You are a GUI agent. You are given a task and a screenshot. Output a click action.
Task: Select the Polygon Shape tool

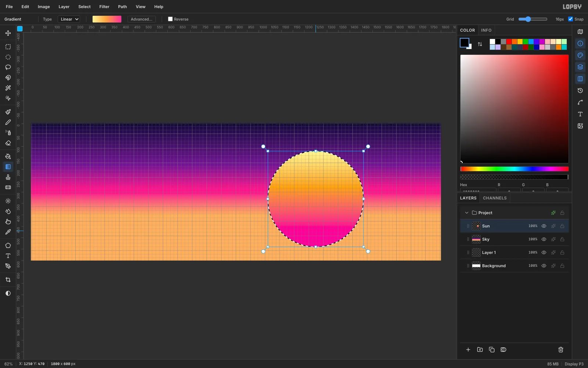pyautogui.click(x=8, y=245)
